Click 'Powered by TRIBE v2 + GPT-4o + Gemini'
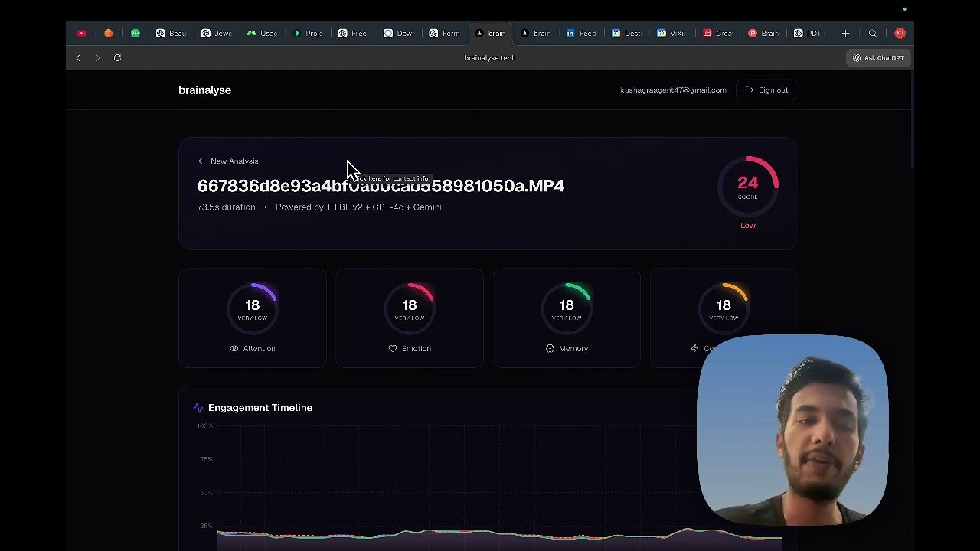The height and width of the screenshot is (551, 980). (358, 207)
